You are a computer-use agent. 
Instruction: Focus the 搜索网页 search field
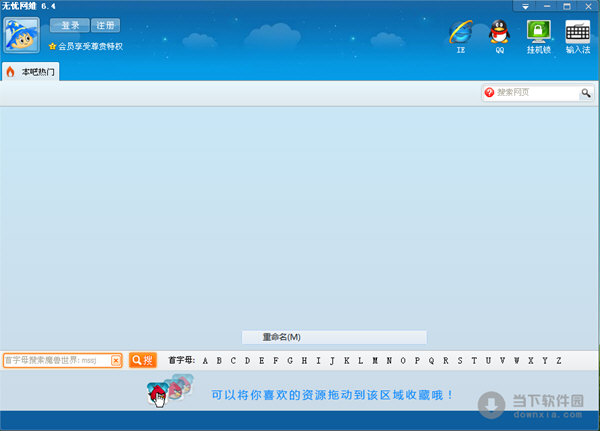pos(536,93)
